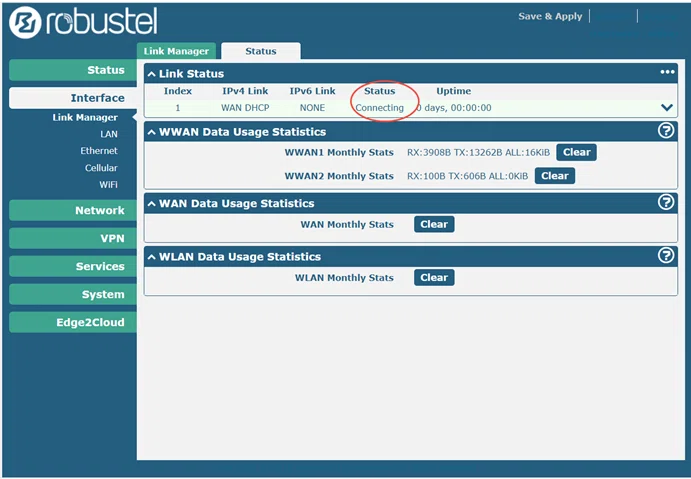Expand link row 1 details chevron
691x479 pixels.
pos(667,108)
